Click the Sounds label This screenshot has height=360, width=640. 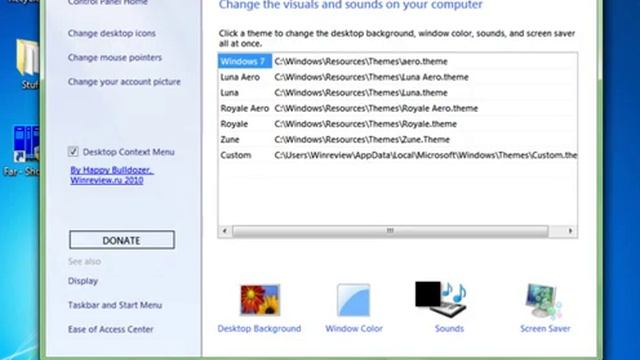pos(449,329)
